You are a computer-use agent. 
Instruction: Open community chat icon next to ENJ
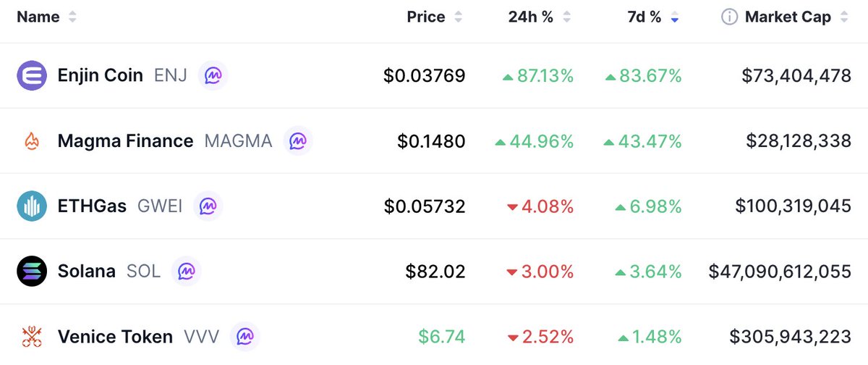tap(213, 75)
